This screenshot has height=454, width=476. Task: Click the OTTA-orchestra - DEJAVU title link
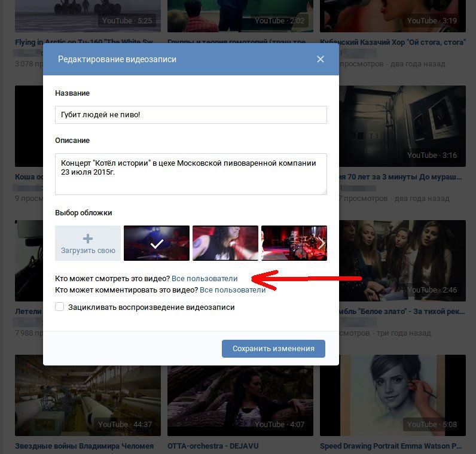209,446
